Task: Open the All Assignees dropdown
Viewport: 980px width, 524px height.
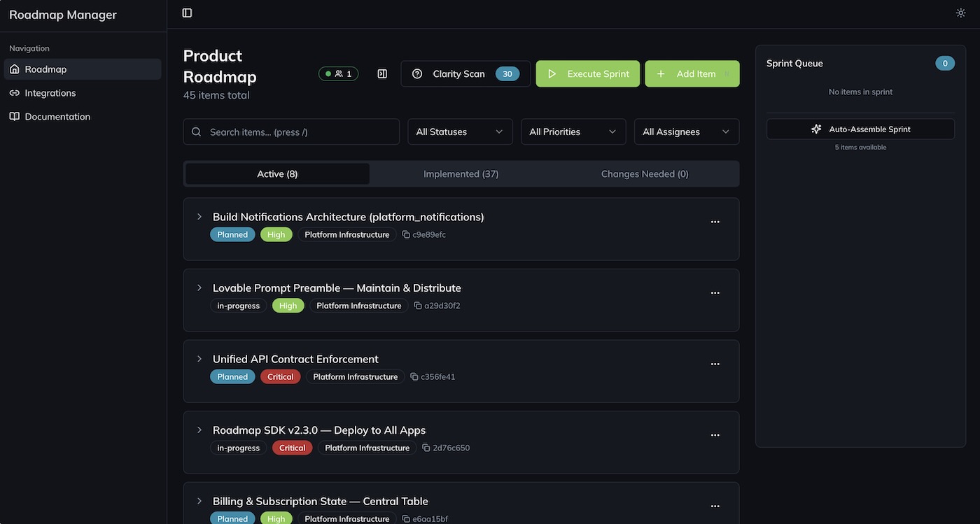Action: 687,132
